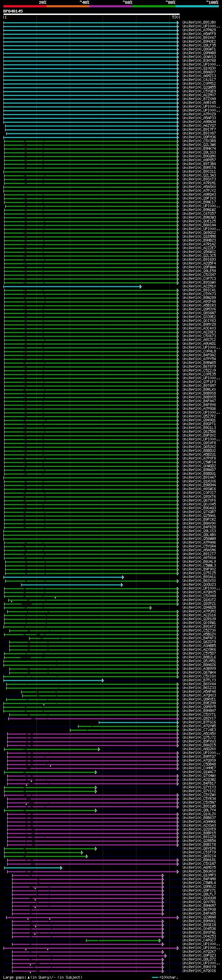Image resolution: width=222 pixels, height=980 pixels.
Task: Select hit label UniRef100_B4FNT3
Action: pos(199,638)
